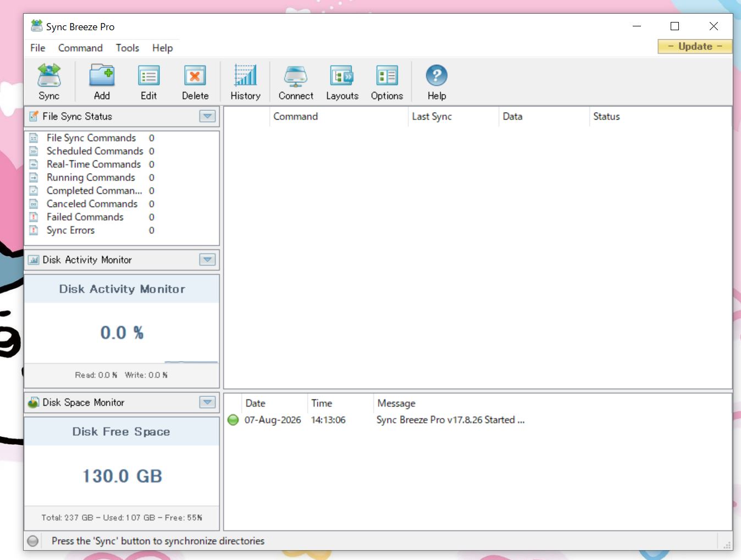Click the Canceled Commands row icon
Screen dimensions: 741x560
tap(34, 204)
